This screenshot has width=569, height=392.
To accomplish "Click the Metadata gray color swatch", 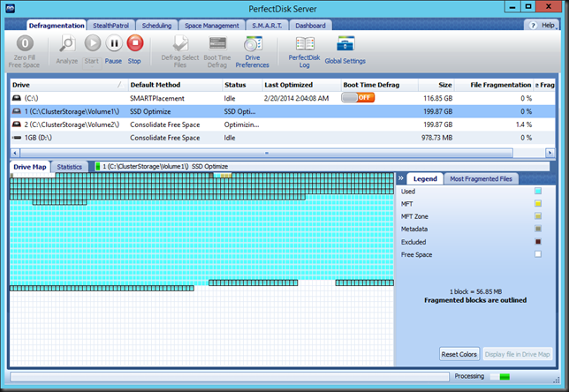I will point(538,229).
